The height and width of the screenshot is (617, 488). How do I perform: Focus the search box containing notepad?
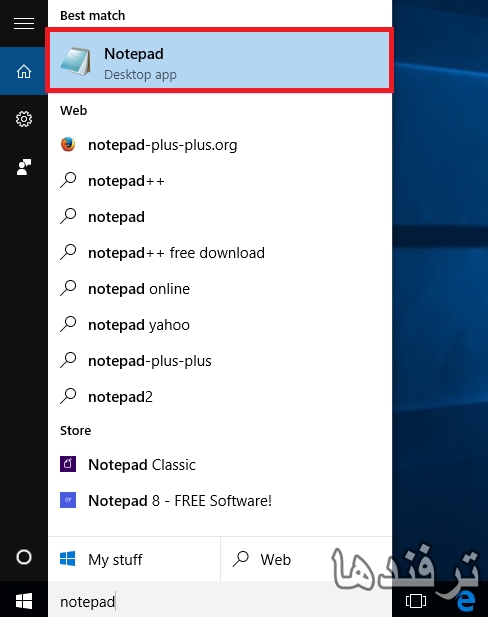(x=220, y=601)
